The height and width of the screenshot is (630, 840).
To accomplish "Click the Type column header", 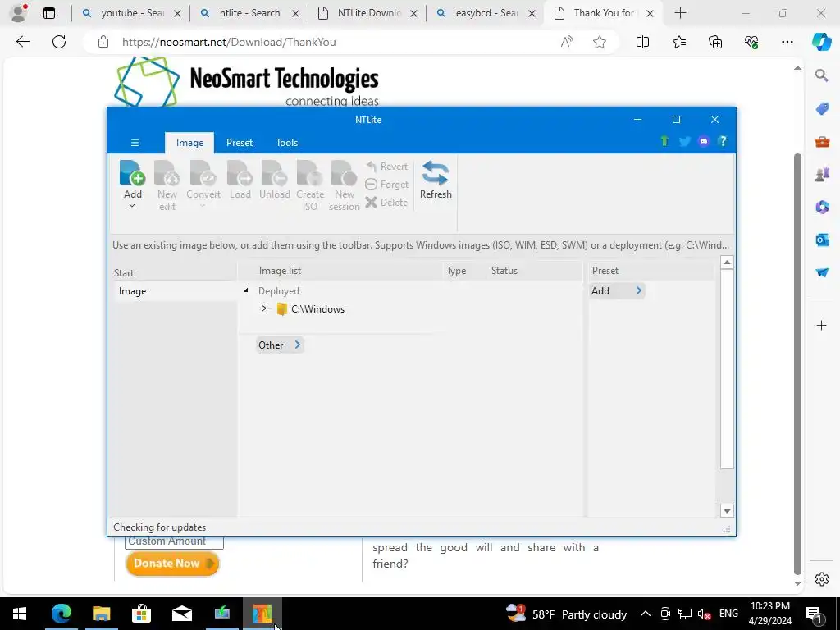I will (x=456, y=271).
